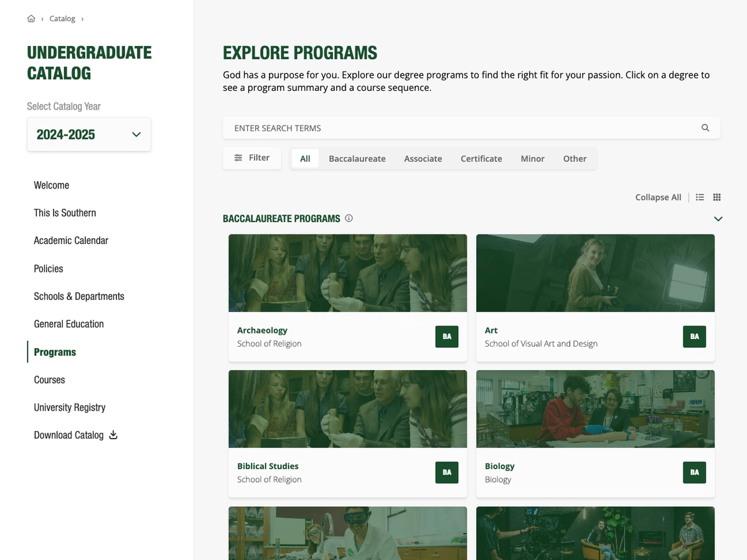Click Baccalaureate Programs section heading
This screenshot has height=560, width=747.
pyautogui.click(x=281, y=218)
